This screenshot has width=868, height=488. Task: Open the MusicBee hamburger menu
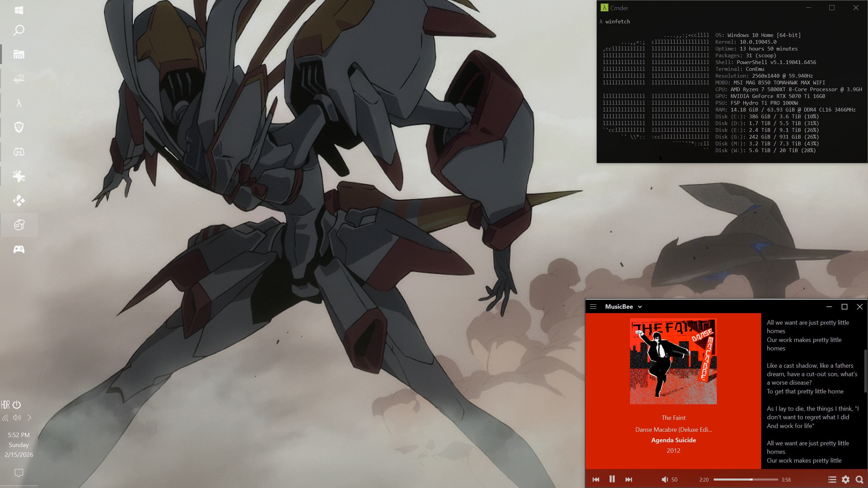tap(593, 307)
